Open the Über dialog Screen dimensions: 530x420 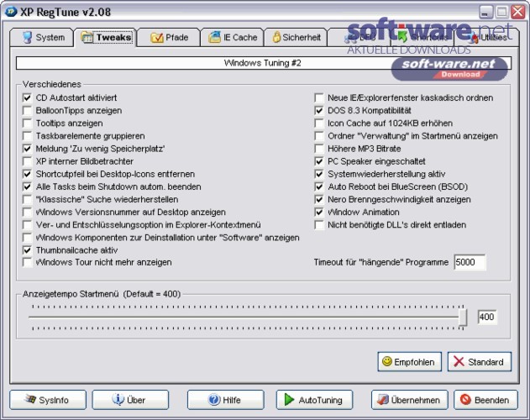coord(130,400)
